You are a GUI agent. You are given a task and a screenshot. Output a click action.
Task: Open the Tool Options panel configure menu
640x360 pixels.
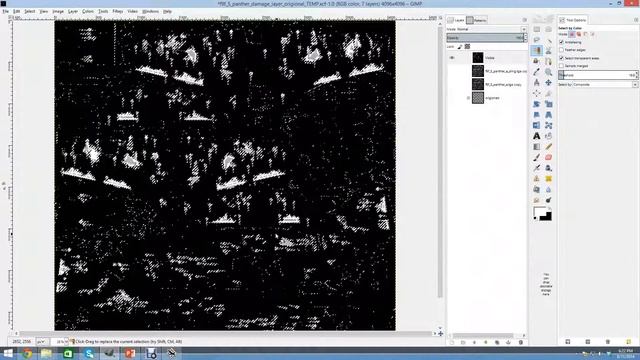(x=636, y=20)
